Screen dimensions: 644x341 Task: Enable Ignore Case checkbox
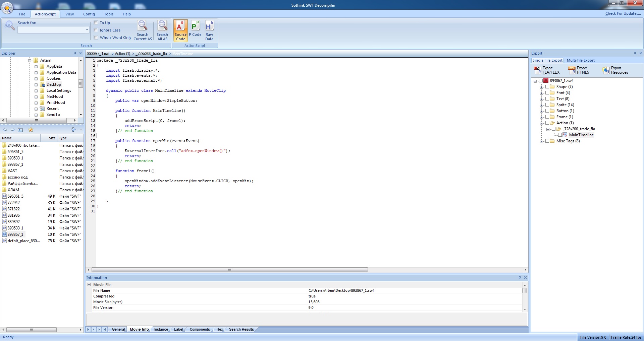coord(96,30)
